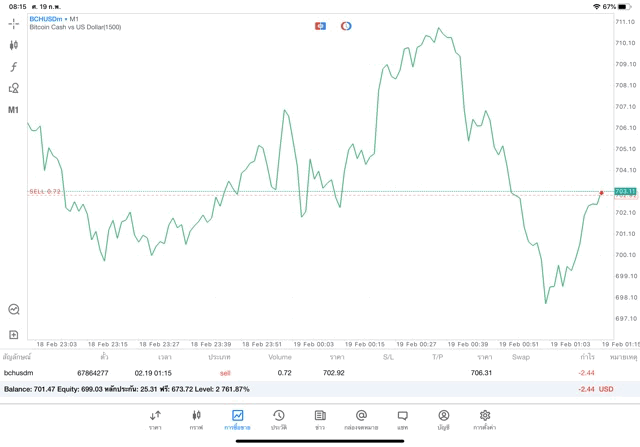Activate the crosshair tool in left sidebar
This screenshot has width=640, height=447.
tap(14, 23)
